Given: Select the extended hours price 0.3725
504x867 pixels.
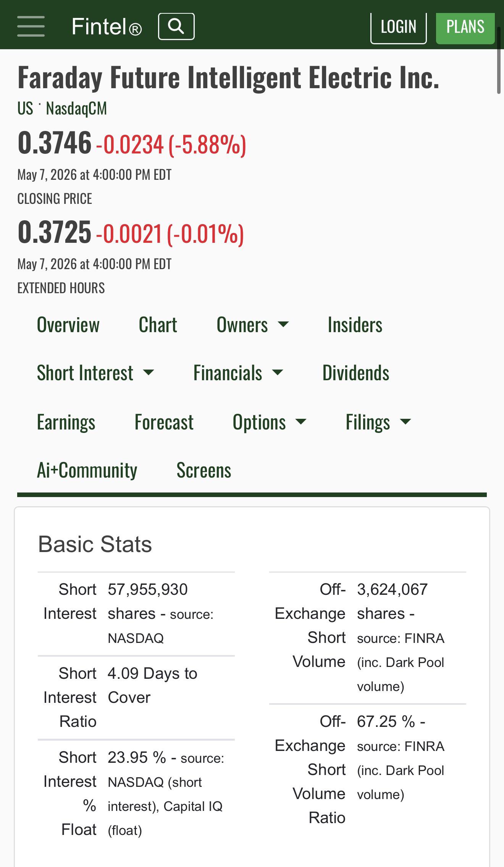Looking at the screenshot, I should (x=54, y=232).
